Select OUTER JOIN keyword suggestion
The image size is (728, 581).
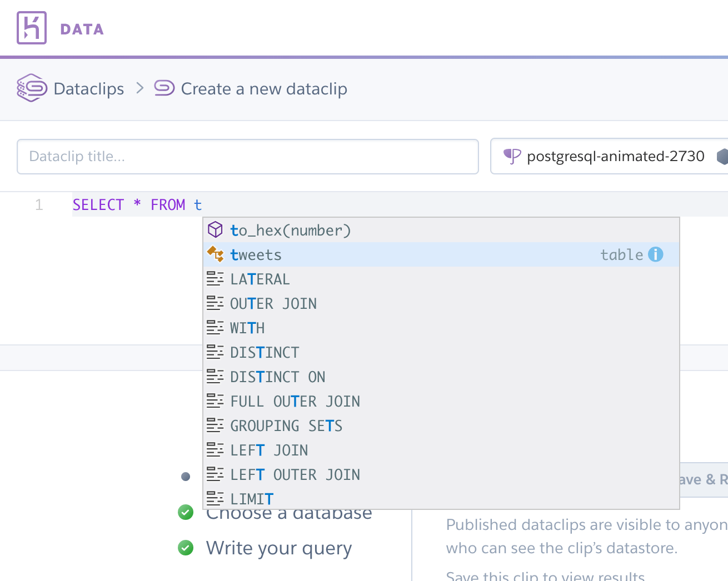pyautogui.click(x=441, y=303)
